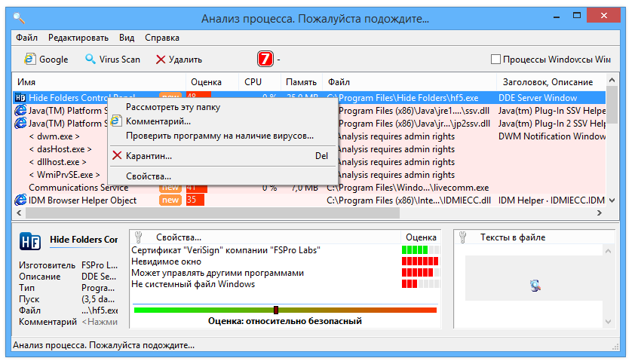Choose Комментарий... in context menu
The height and width of the screenshot is (364, 638).
point(158,121)
